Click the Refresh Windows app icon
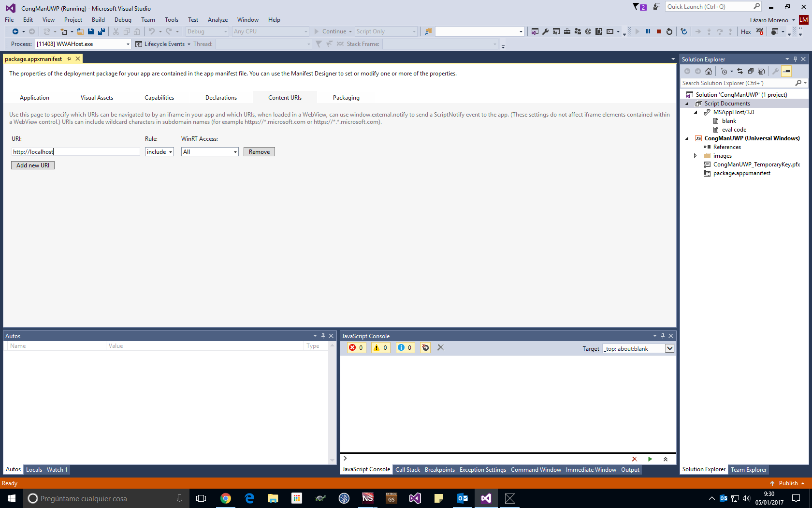Viewport: 812px width, 508px height. (684, 31)
